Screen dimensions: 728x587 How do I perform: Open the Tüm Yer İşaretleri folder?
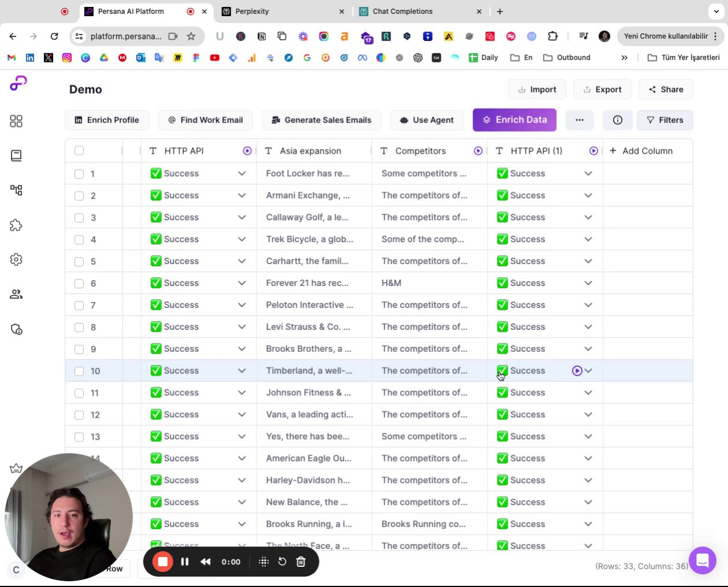684,57
